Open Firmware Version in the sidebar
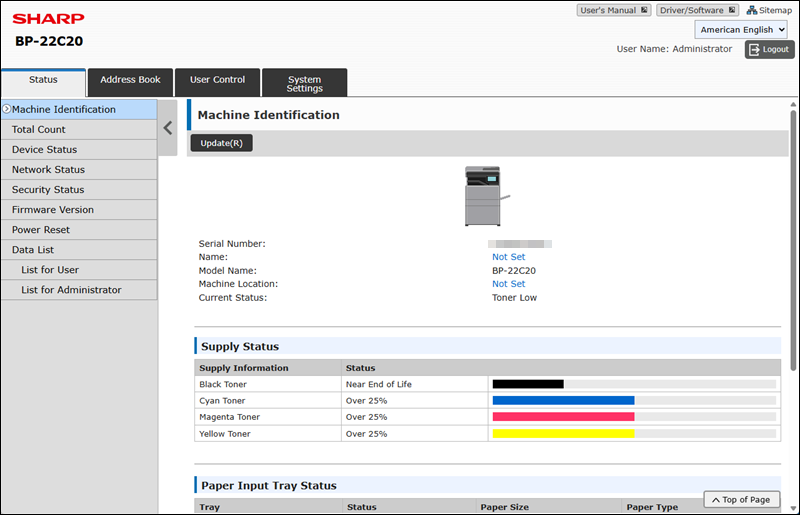800x515 pixels. 79,210
